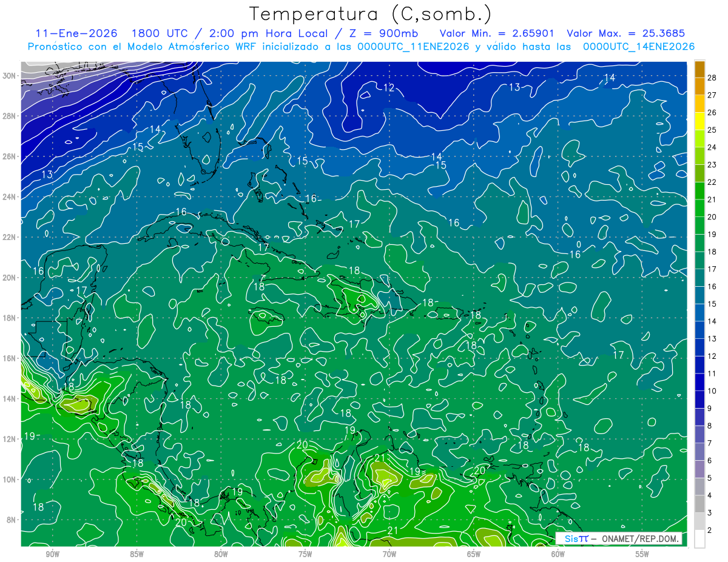This screenshot has height=562, width=728.
Task: Click the '4' value on color legend
Action: [710, 495]
